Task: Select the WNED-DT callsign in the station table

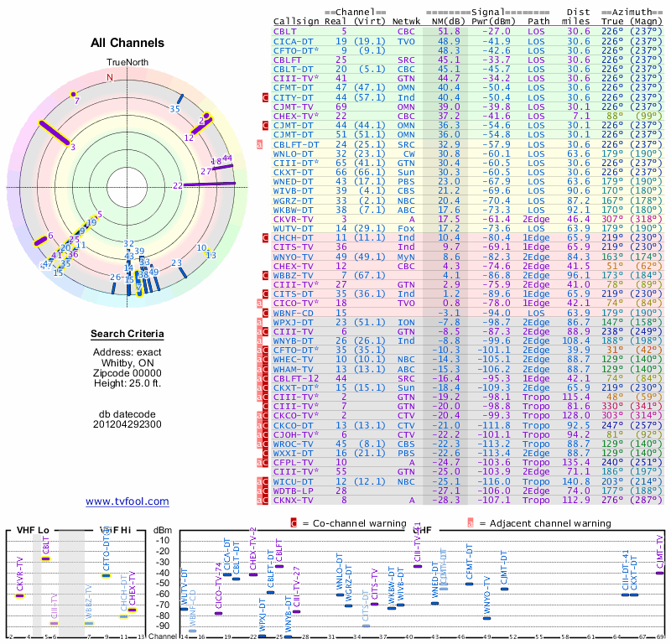Action: tap(294, 182)
